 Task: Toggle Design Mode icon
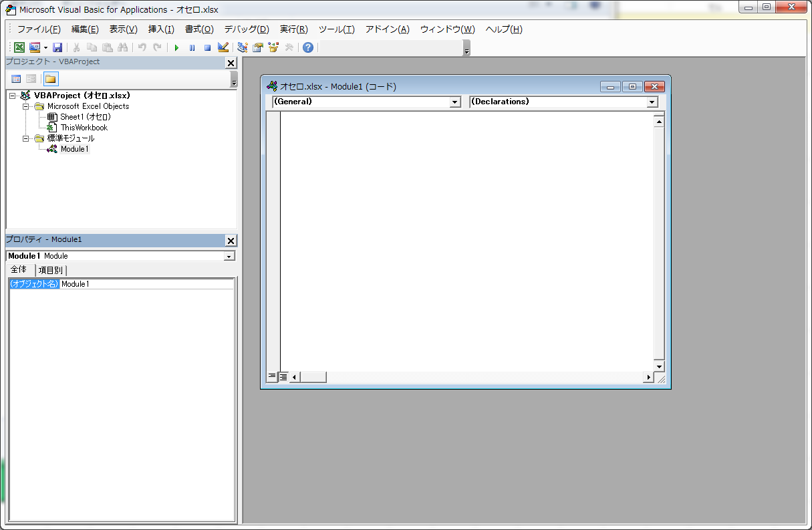223,47
